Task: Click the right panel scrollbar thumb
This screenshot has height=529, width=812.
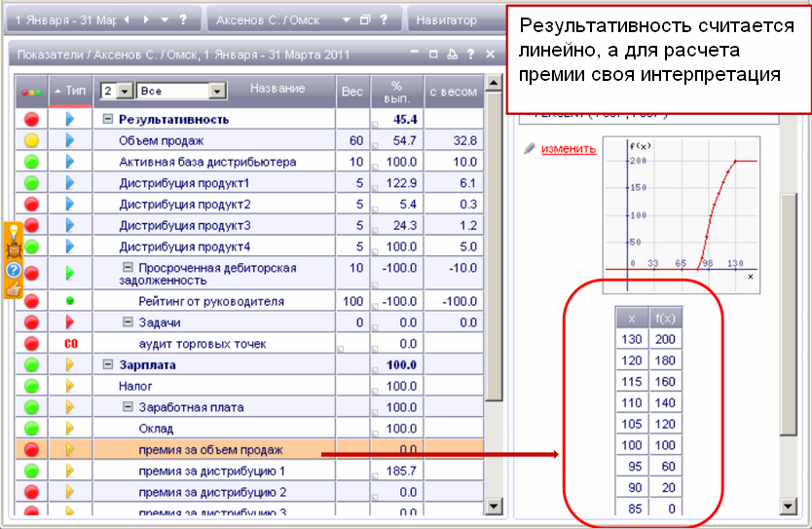Action: pos(789,315)
